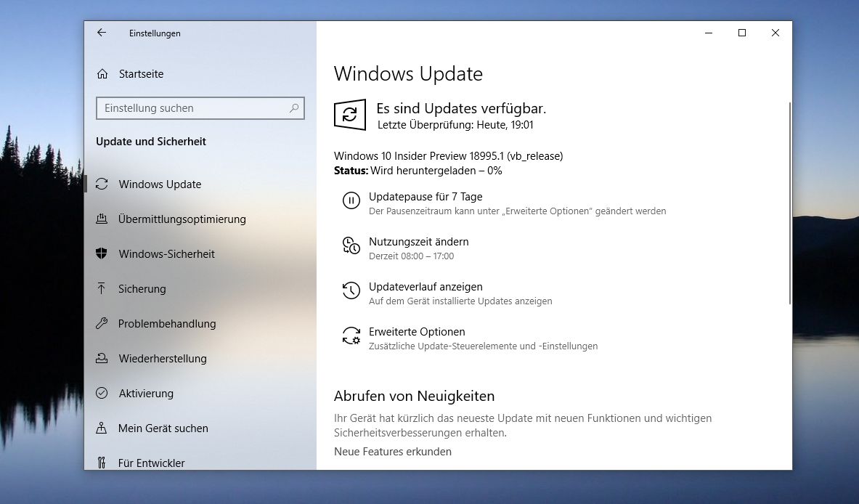Follow the Neue Features erkunden link

click(393, 452)
